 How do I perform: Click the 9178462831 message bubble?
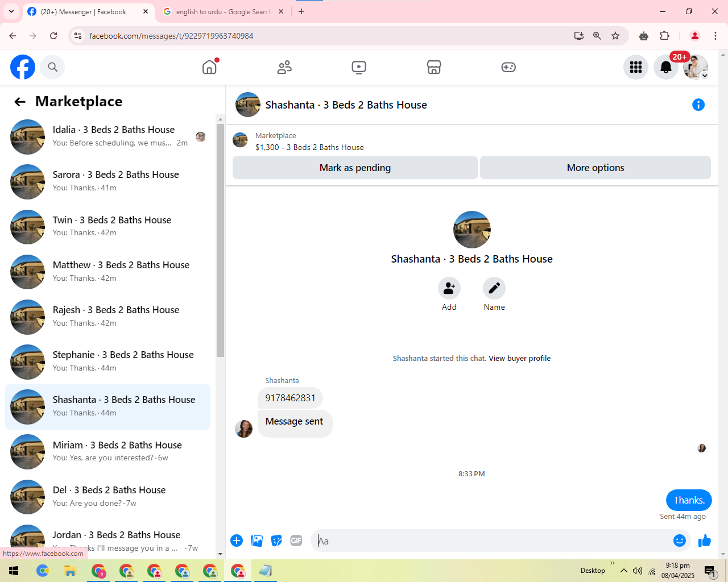290,398
